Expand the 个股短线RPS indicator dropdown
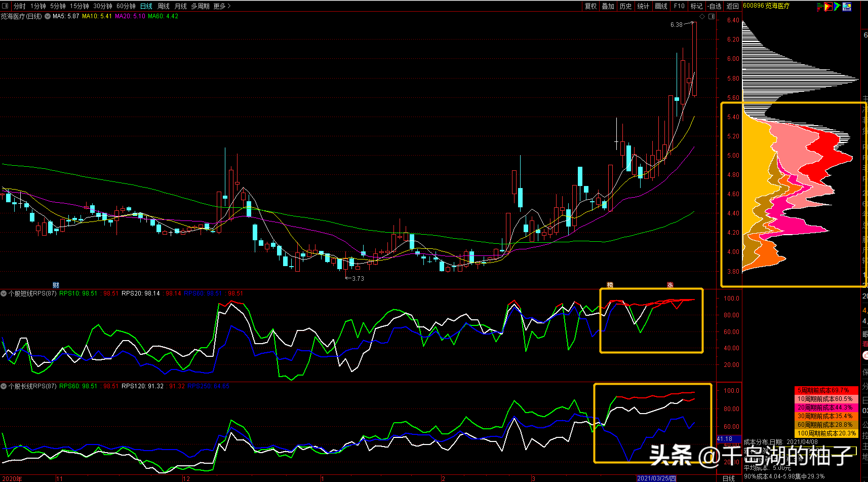The width and height of the screenshot is (868, 482). click(x=4, y=293)
